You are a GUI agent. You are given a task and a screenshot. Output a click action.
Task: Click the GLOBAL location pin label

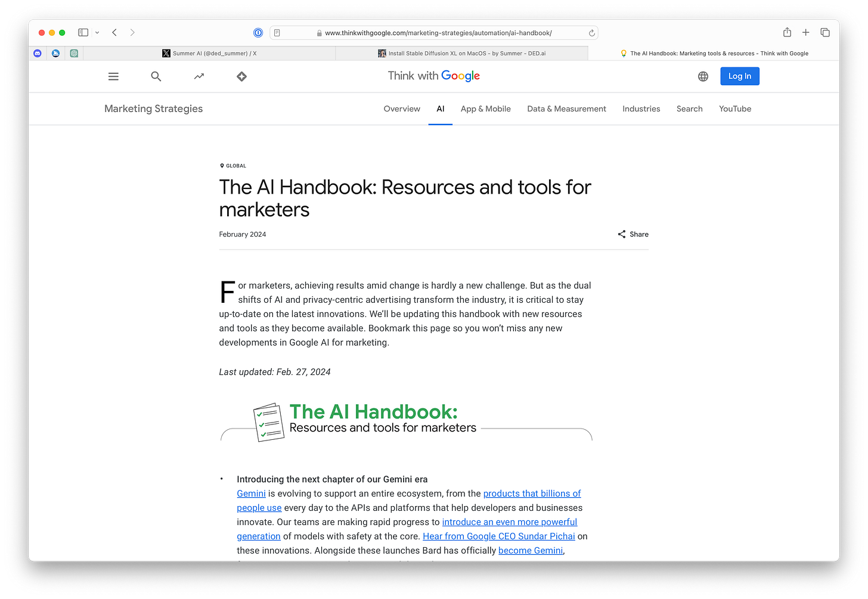click(233, 166)
